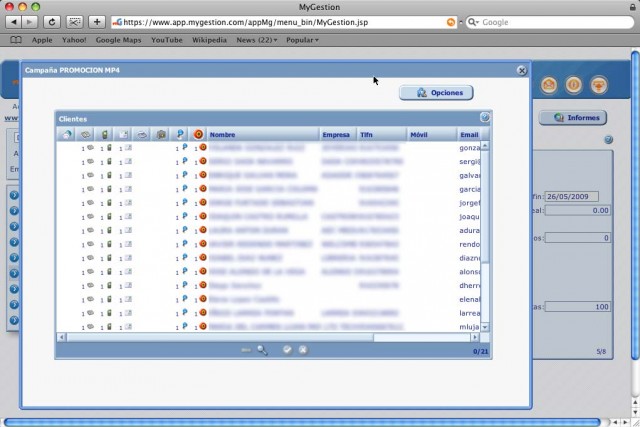
Task: Click the magnifier search icon below the Clientes table
Action: tap(262, 350)
